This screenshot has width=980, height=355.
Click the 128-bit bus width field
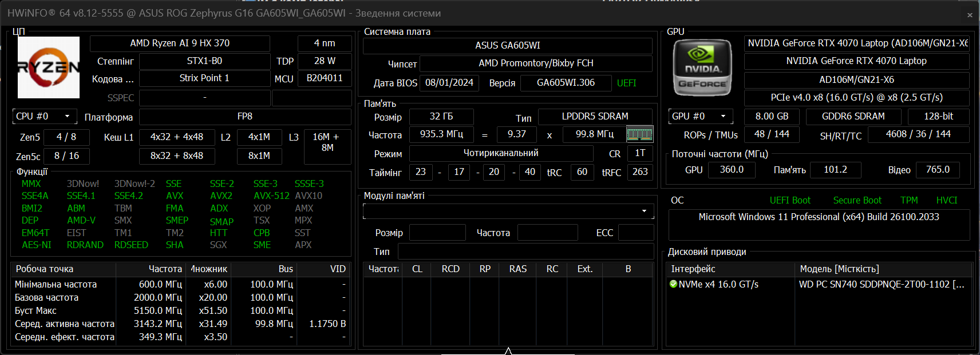(939, 117)
